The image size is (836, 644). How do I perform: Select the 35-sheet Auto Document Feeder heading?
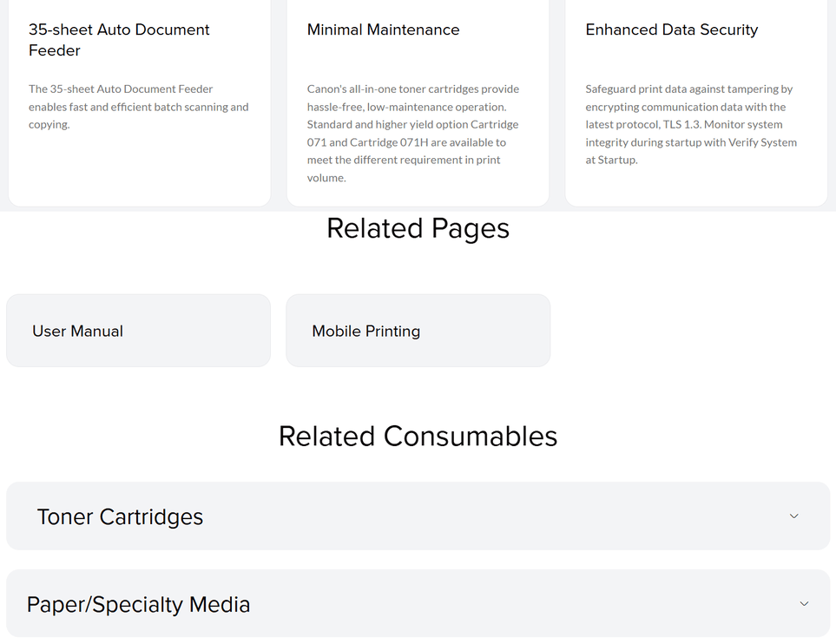pyautogui.click(x=119, y=40)
